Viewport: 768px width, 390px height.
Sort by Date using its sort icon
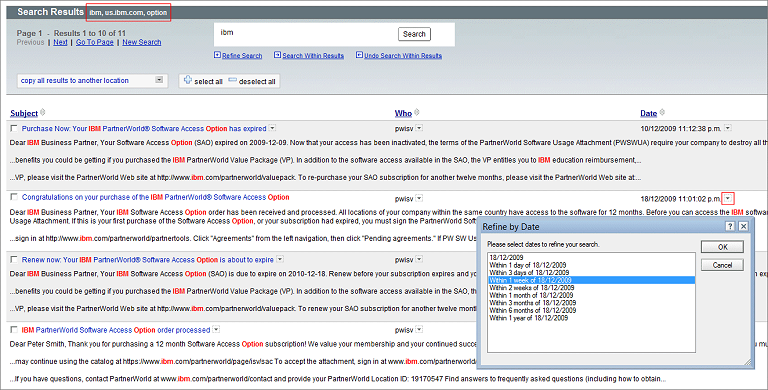pyautogui.click(x=662, y=112)
